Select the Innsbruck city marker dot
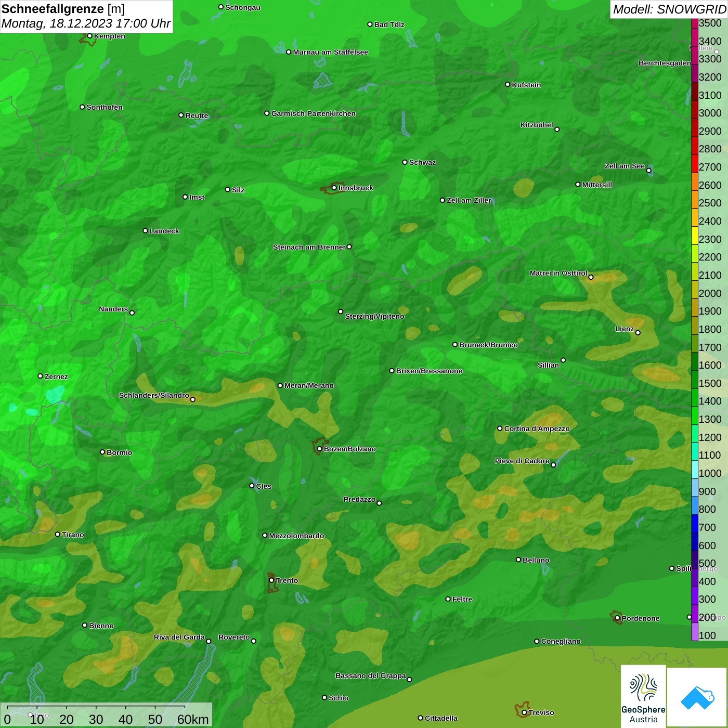The height and width of the screenshot is (728, 728). [334, 188]
